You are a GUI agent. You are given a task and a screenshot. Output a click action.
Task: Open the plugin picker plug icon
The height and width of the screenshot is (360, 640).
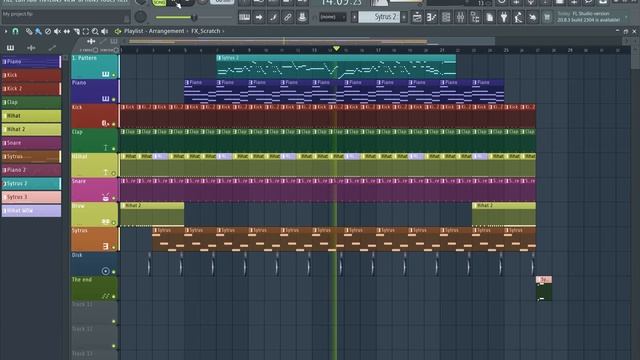coord(504,17)
